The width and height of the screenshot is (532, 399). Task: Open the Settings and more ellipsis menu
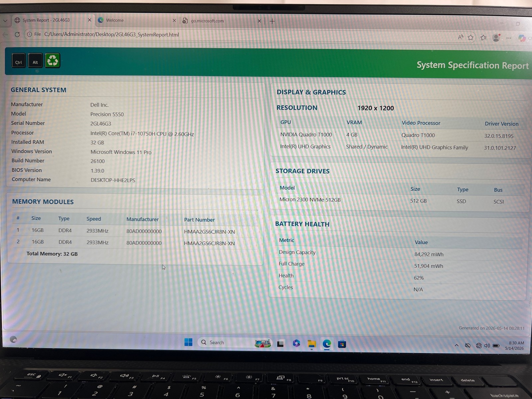pos(509,38)
